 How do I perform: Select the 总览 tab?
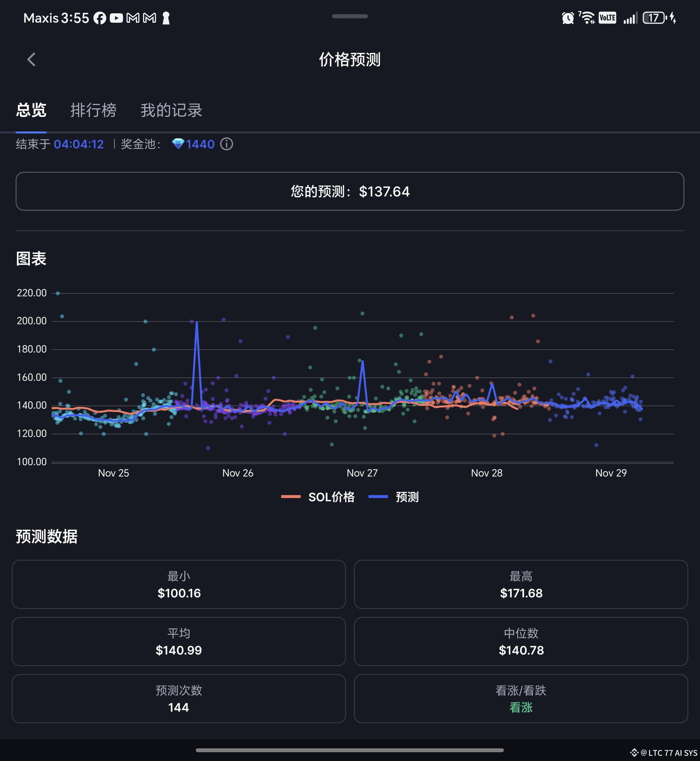[x=31, y=110]
